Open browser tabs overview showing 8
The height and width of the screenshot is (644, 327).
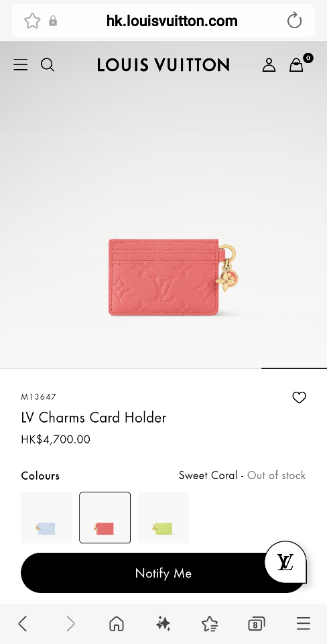[x=257, y=625]
